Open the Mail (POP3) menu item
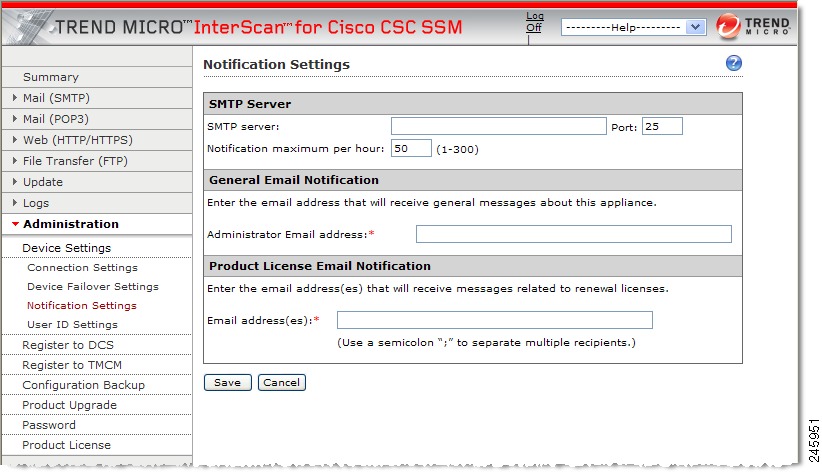The height and width of the screenshot is (472, 822). [56, 119]
